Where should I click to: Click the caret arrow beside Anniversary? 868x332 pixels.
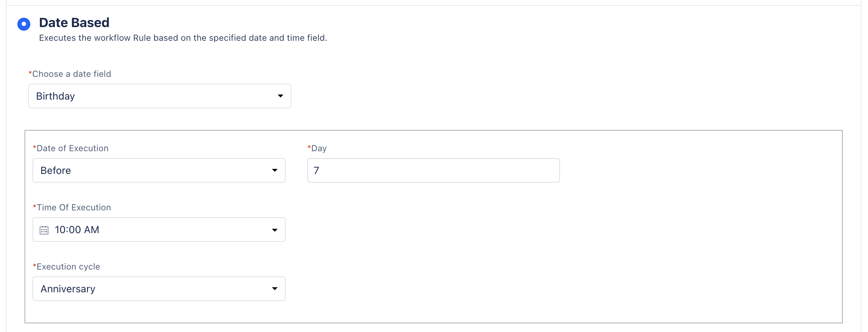coord(274,289)
